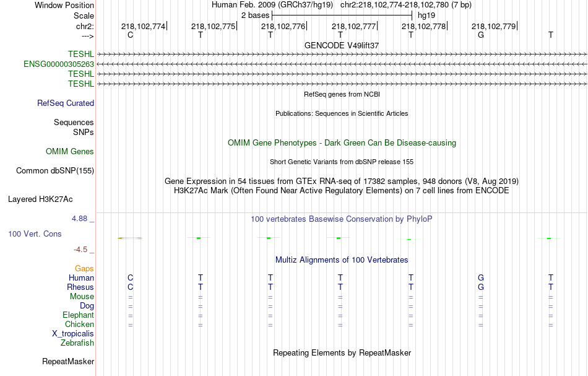
Task: Click the chr2: ruler label
Action: [85, 26]
